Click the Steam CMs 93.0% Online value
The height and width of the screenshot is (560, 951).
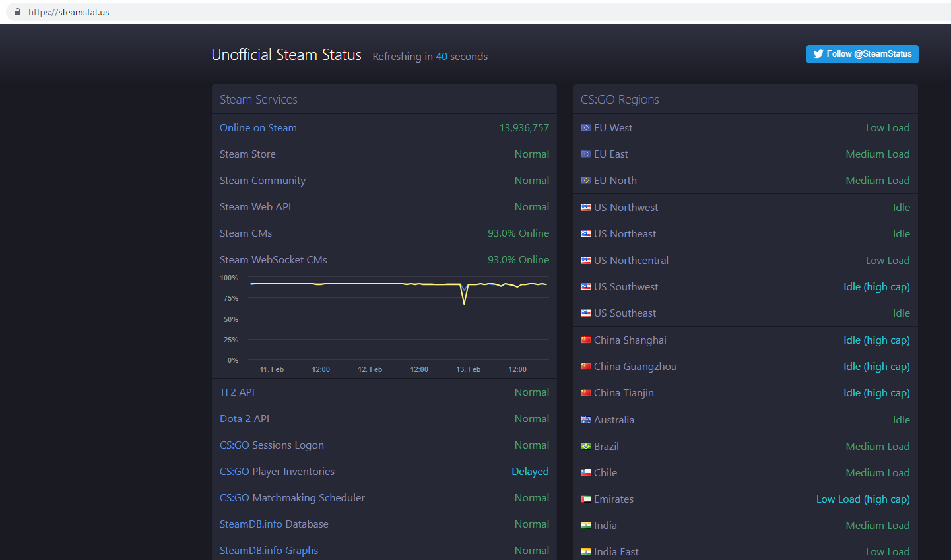coord(518,233)
